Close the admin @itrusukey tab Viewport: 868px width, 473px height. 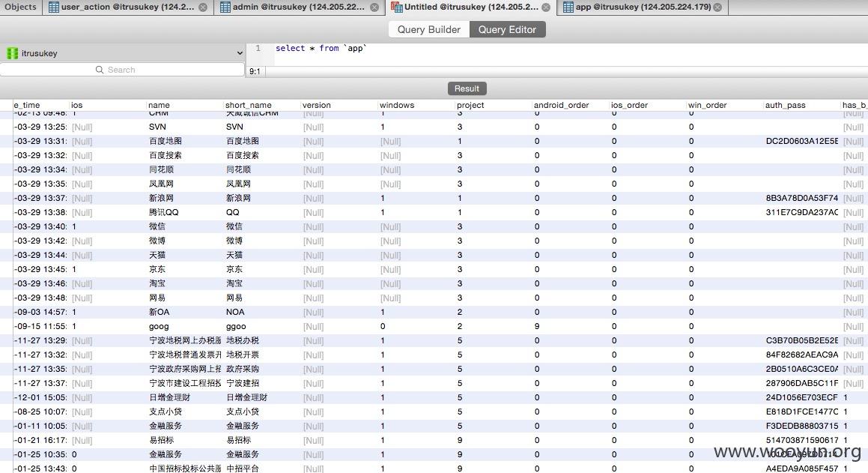point(374,7)
